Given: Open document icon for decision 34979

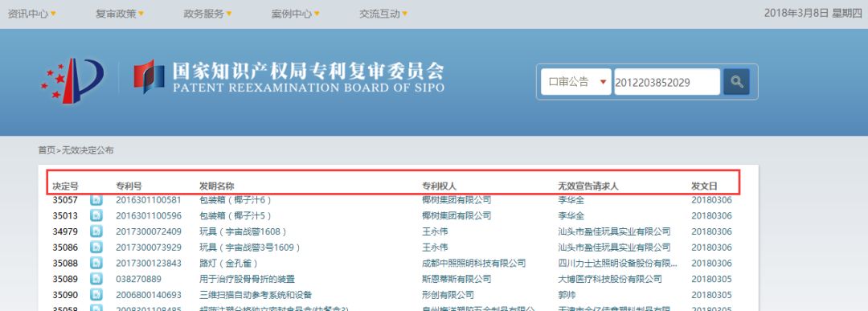Looking at the screenshot, I should coord(96,231).
